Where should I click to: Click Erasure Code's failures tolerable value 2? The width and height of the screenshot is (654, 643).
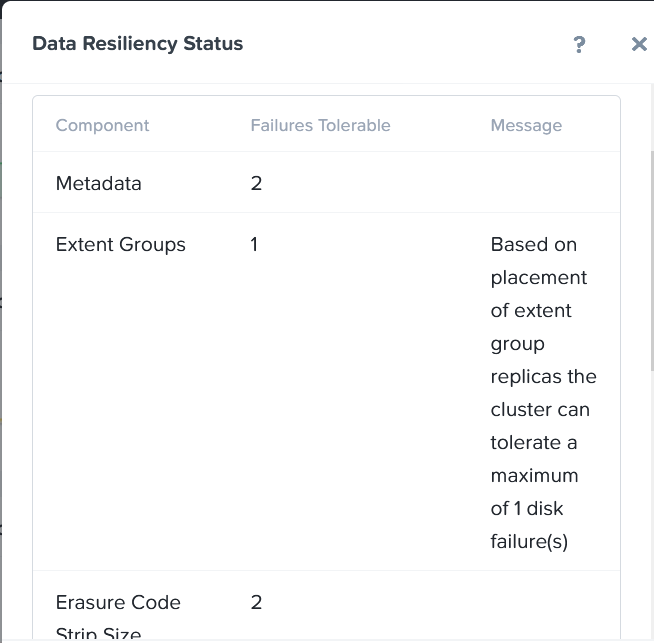[x=256, y=603]
